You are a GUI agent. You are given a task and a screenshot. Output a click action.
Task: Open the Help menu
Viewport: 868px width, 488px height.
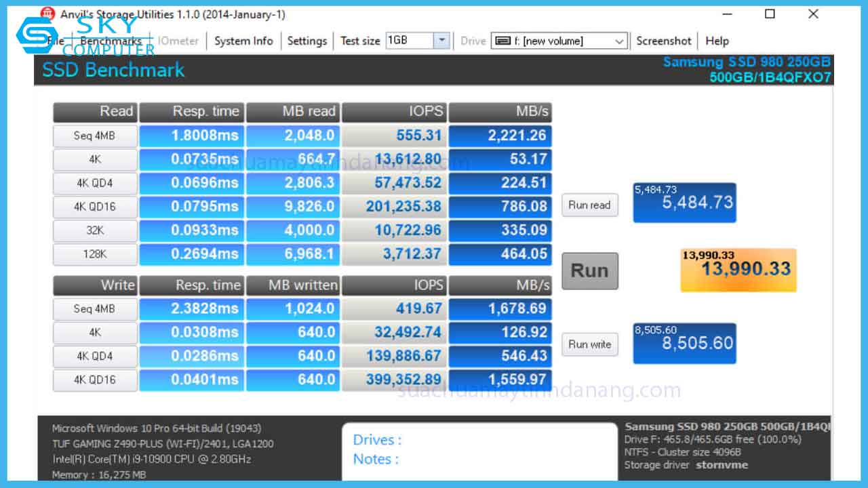(x=717, y=41)
